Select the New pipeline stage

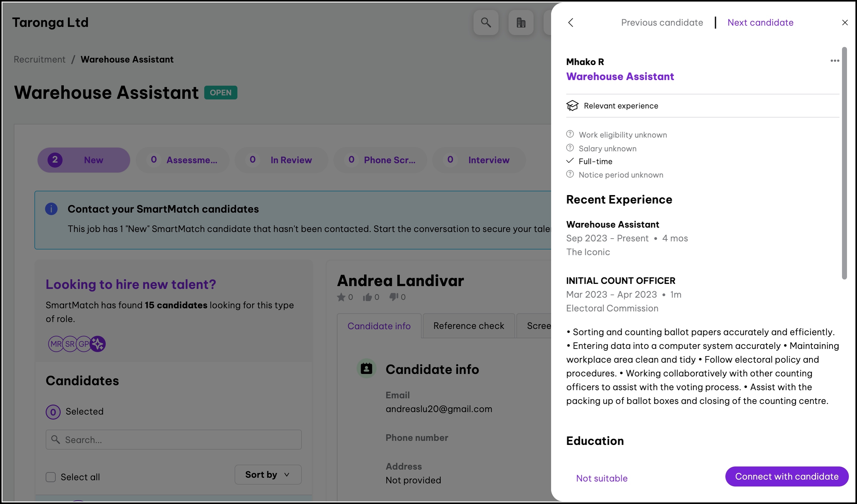coord(84,160)
